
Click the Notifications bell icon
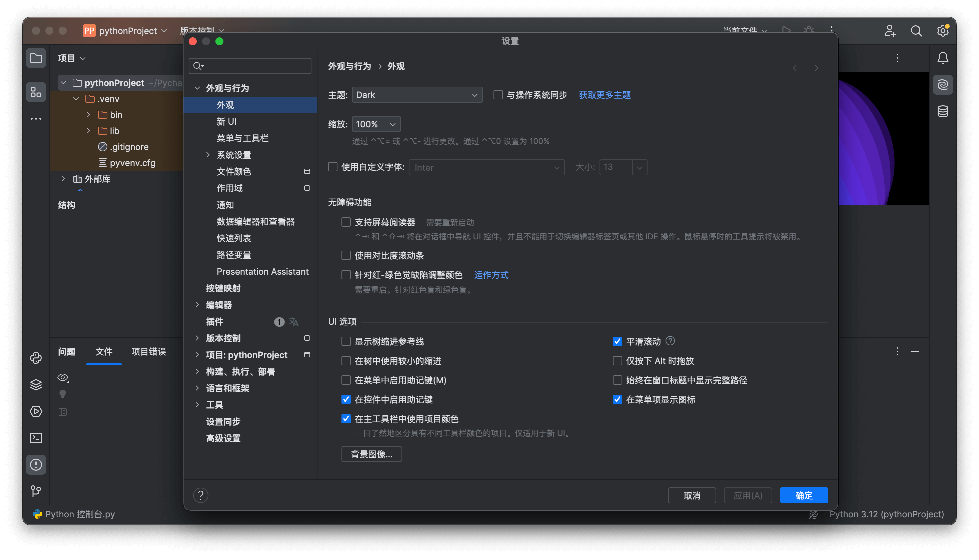pyautogui.click(x=942, y=58)
